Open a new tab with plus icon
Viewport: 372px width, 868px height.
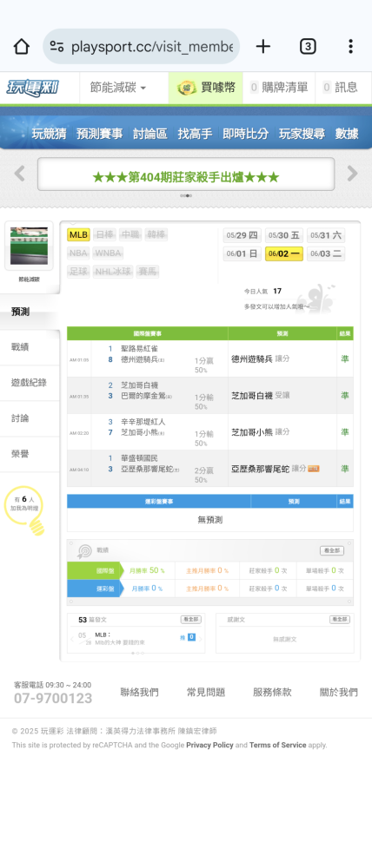[262, 47]
